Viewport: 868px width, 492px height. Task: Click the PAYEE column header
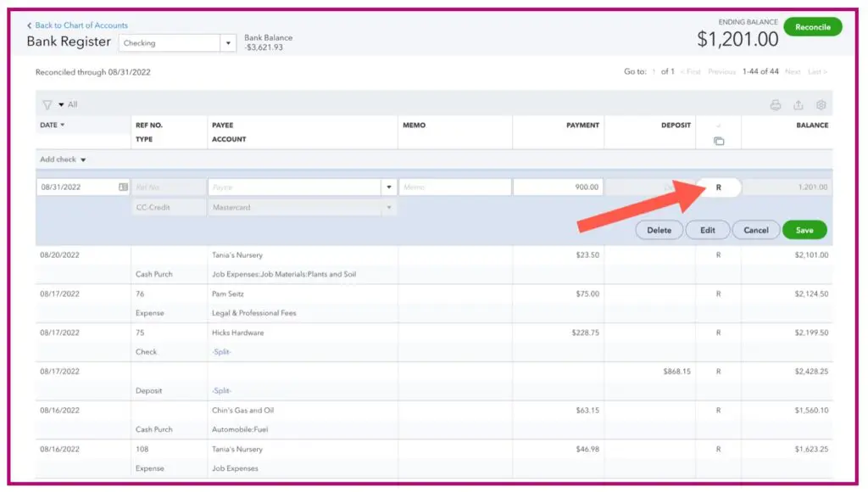coord(223,126)
